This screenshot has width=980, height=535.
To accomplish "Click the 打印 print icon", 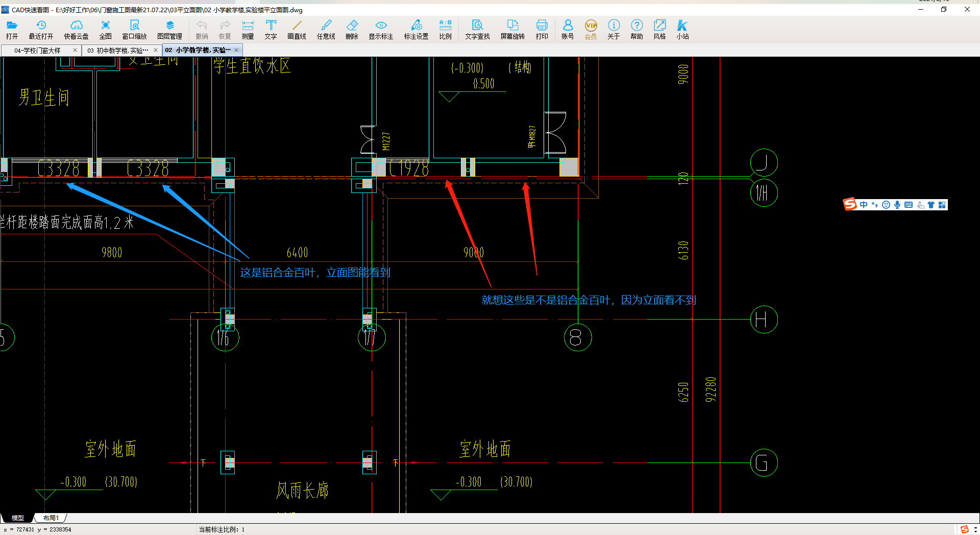I will (x=542, y=30).
